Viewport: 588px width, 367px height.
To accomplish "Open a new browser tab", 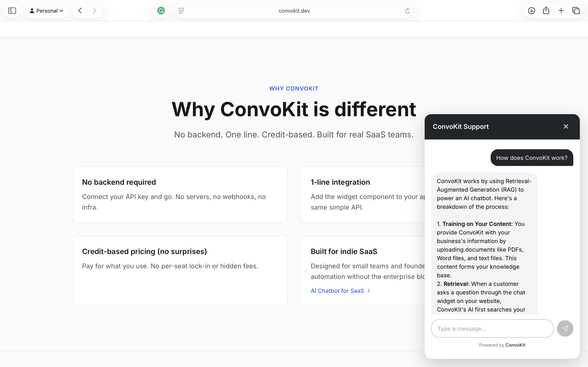I will tap(561, 10).
